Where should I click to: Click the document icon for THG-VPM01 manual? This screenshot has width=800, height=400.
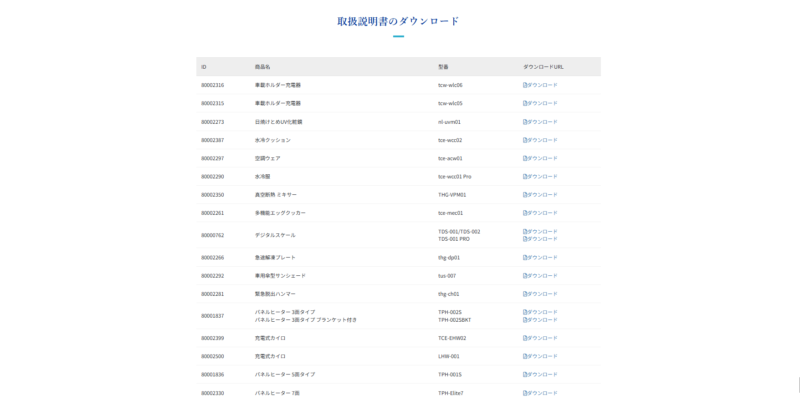coord(525,195)
